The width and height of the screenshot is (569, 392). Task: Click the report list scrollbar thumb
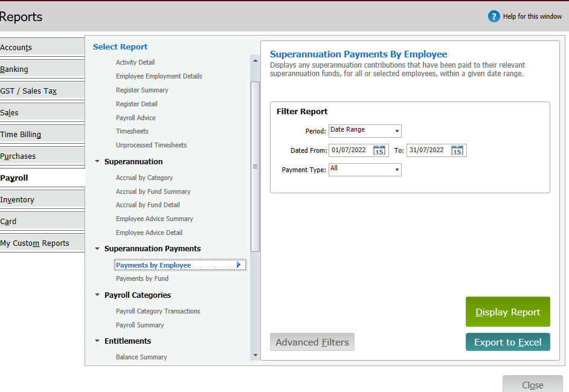coord(255,167)
